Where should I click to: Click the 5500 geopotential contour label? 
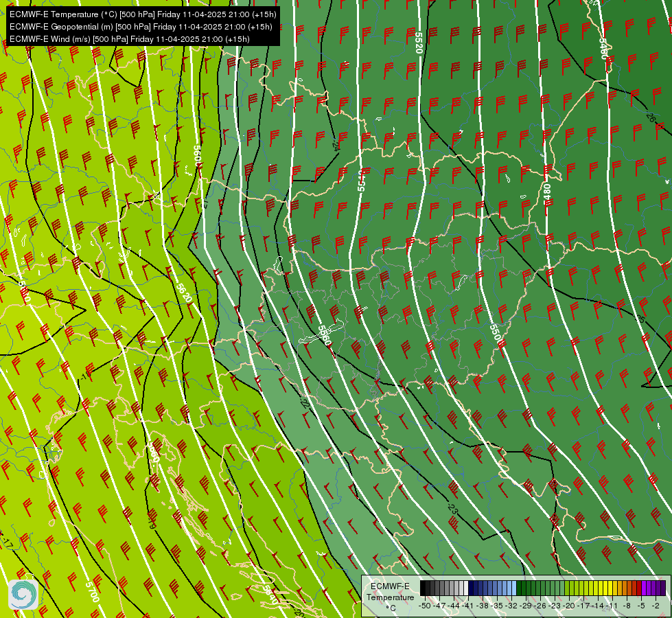pyautogui.click(x=495, y=333)
